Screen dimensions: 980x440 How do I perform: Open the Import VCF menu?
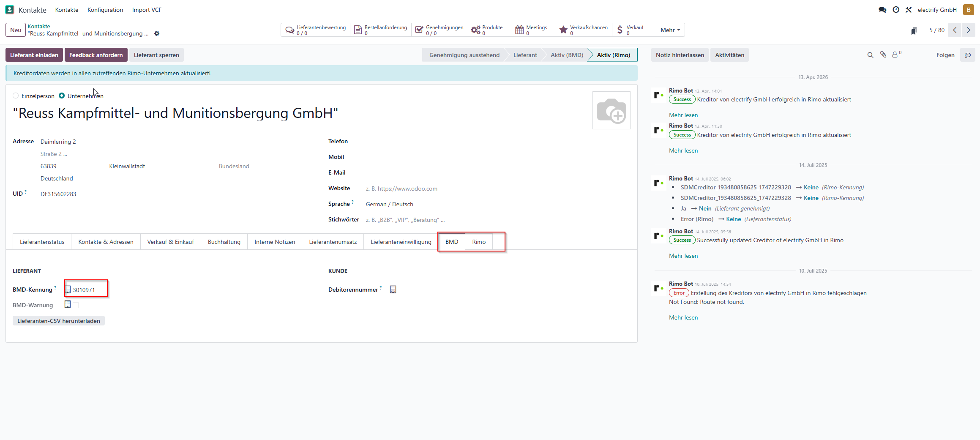pyautogui.click(x=147, y=10)
